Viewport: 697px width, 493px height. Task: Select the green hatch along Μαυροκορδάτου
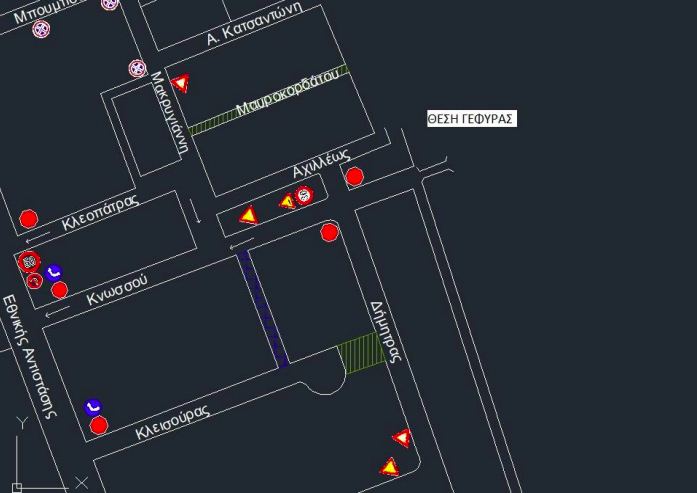pos(268,101)
